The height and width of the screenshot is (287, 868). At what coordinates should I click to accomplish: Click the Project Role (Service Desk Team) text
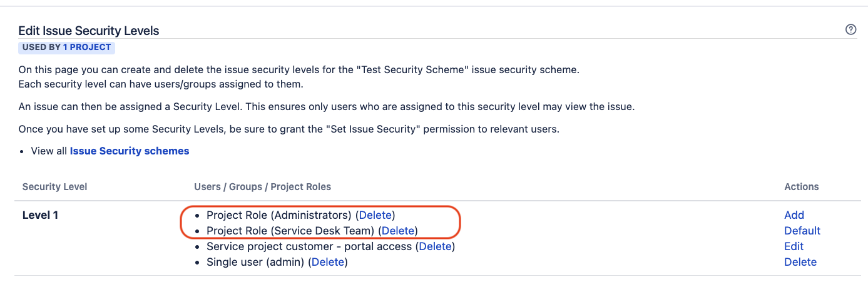click(x=290, y=231)
